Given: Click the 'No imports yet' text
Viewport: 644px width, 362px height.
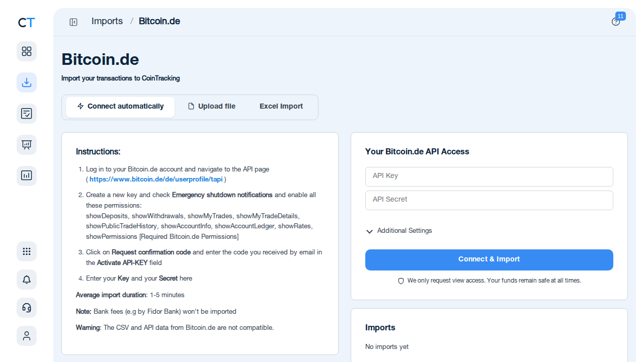Looking at the screenshot, I should click(387, 347).
